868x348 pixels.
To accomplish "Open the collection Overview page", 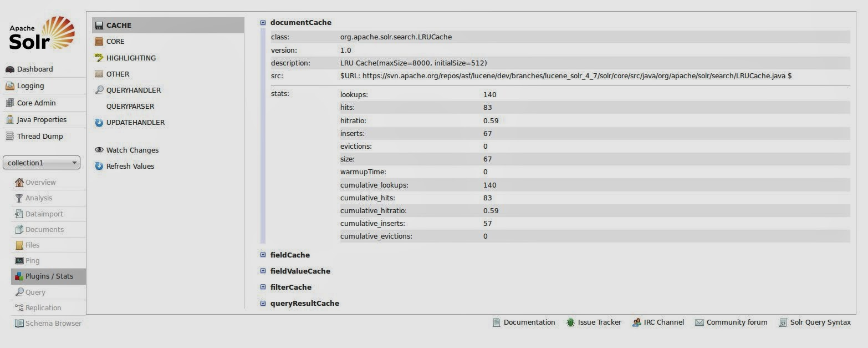I will [x=40, y=182].
